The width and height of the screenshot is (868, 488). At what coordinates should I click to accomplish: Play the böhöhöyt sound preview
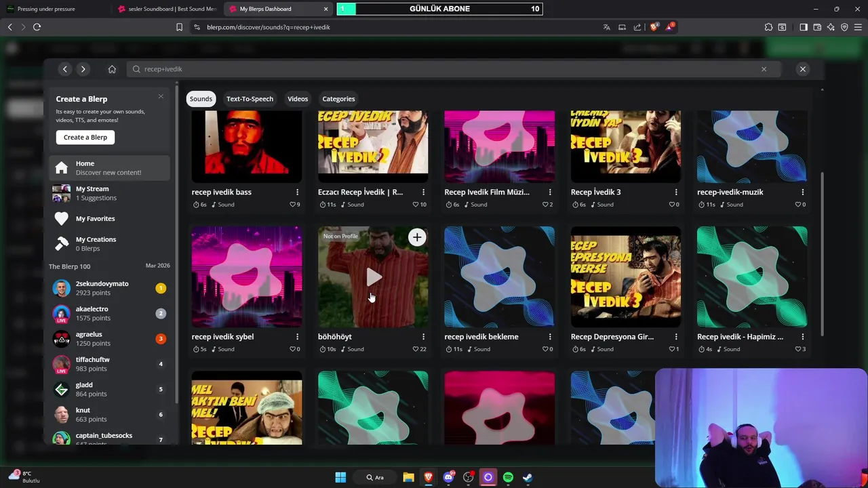pos(374,277)
